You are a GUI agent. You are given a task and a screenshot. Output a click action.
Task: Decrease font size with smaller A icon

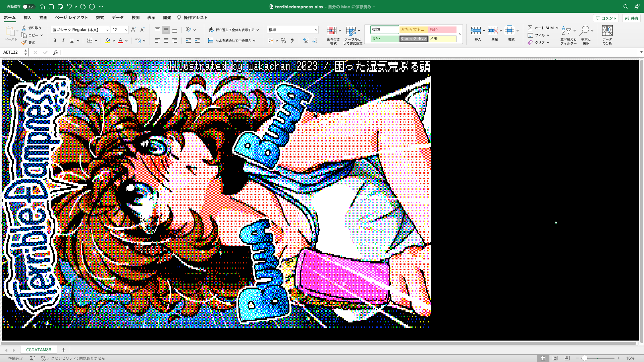(142, 29)
